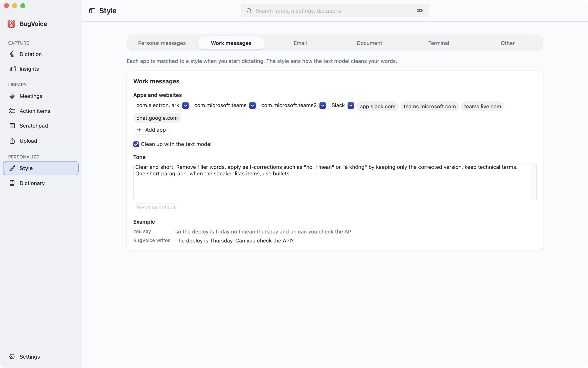Screen dimensions: 588x368
Task: Select the Work messages tab
Action: tap(231, 43)
